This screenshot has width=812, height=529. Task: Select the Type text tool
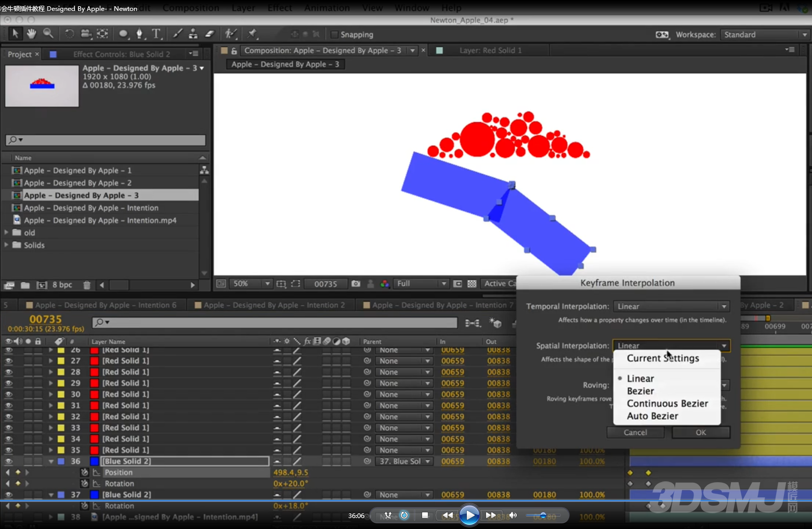156,34
